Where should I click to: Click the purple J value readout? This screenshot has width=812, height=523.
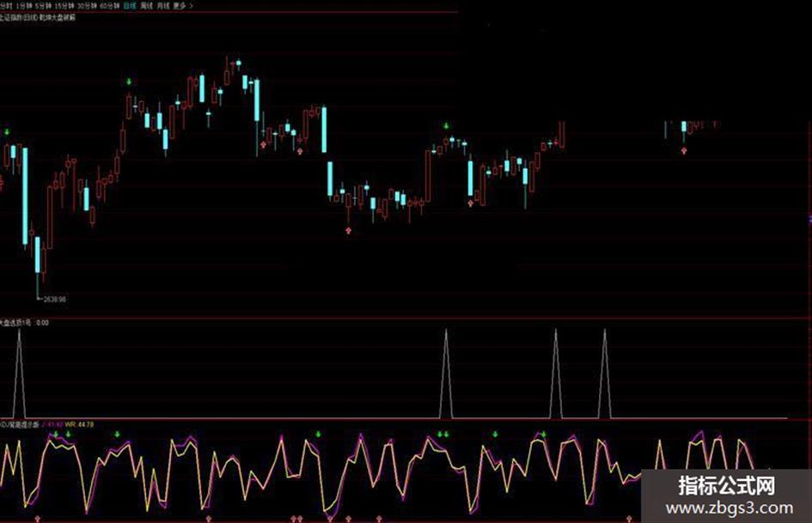tap(52, 424)
